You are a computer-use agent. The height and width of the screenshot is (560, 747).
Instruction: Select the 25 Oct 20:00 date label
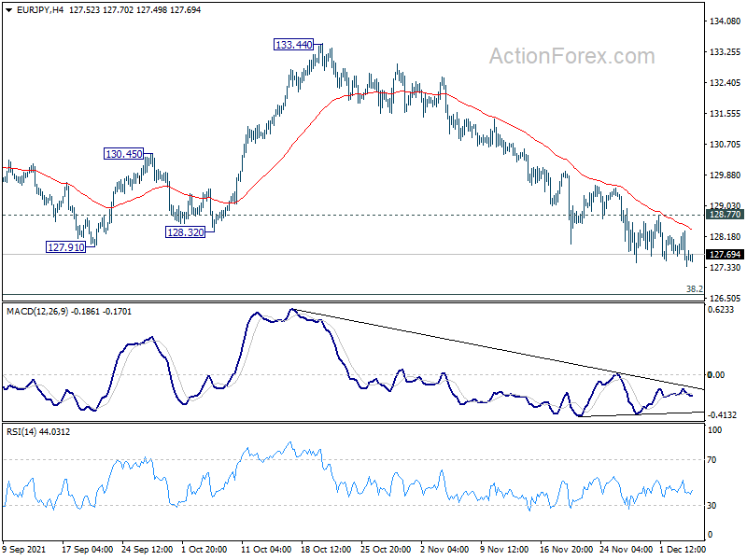[x=386, y=550]
